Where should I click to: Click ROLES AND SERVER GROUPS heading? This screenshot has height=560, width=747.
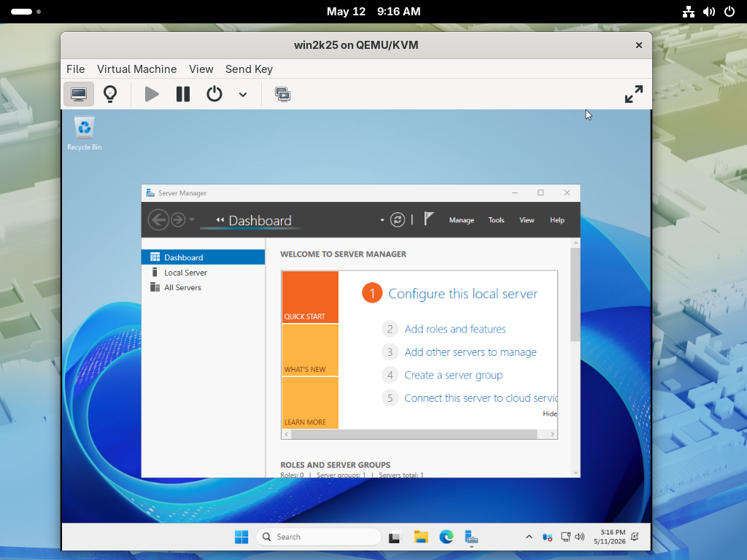pos(336,464)
